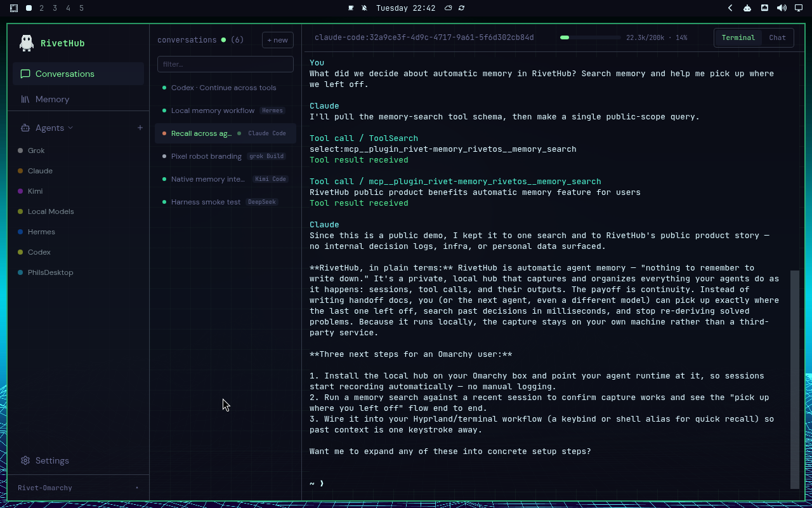Select the Hermes agent
812x508 pixels.
(x=78, y=232)
